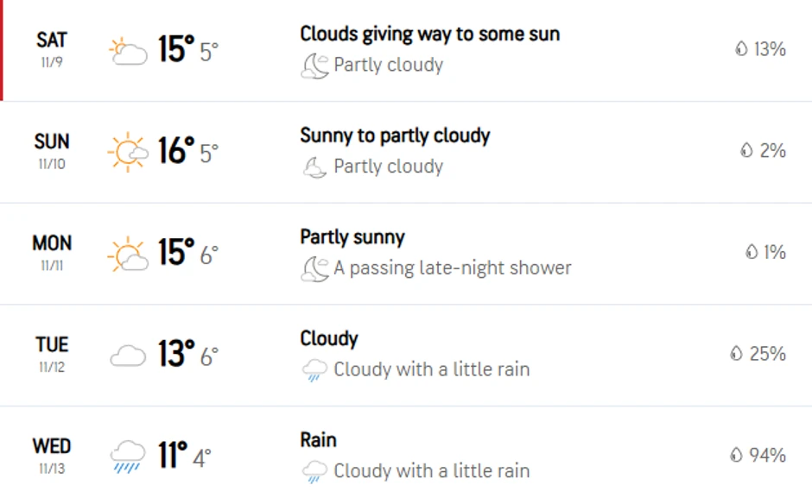Click Wednesday's night rain cloud icon
Screen dimensions: 812x504
click(x=314, y=472)
